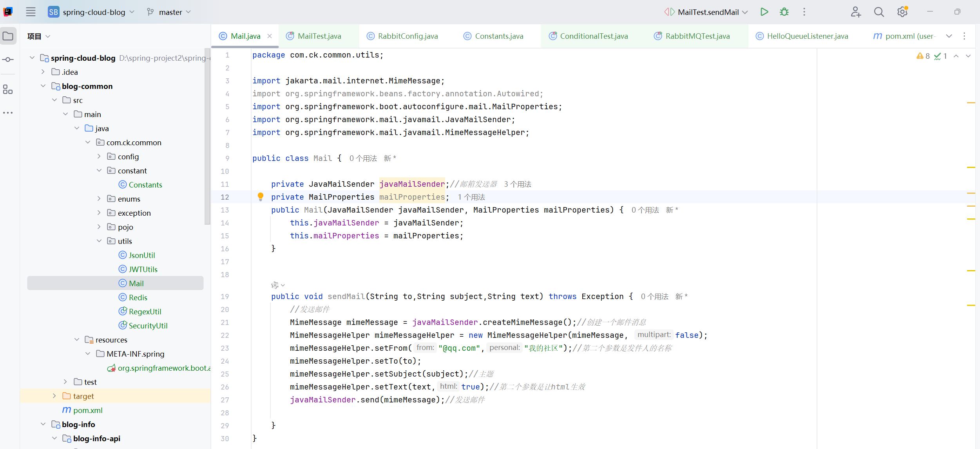Collapse the blog-common module folder
The height and width of the screenshot is (449, 980).
pos(43,86)
